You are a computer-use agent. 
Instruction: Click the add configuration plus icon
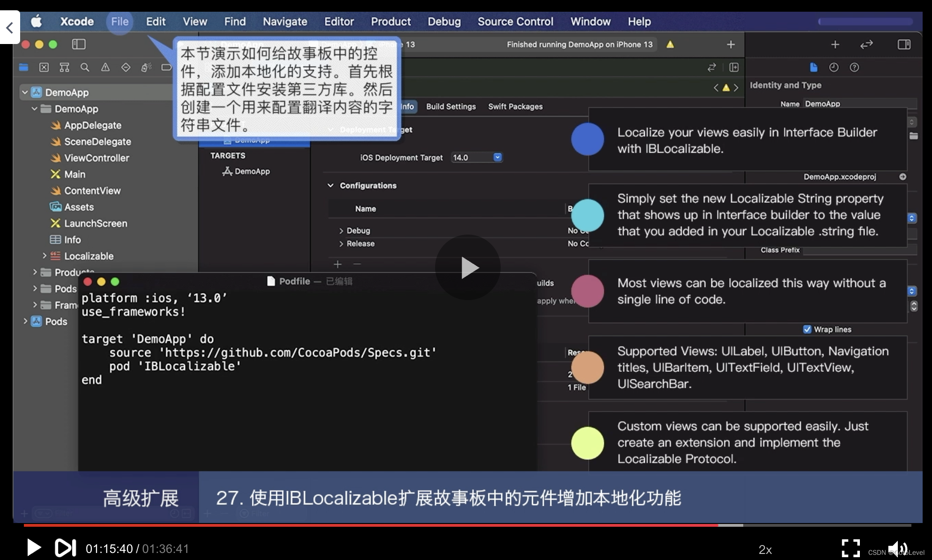pos(337,264)
